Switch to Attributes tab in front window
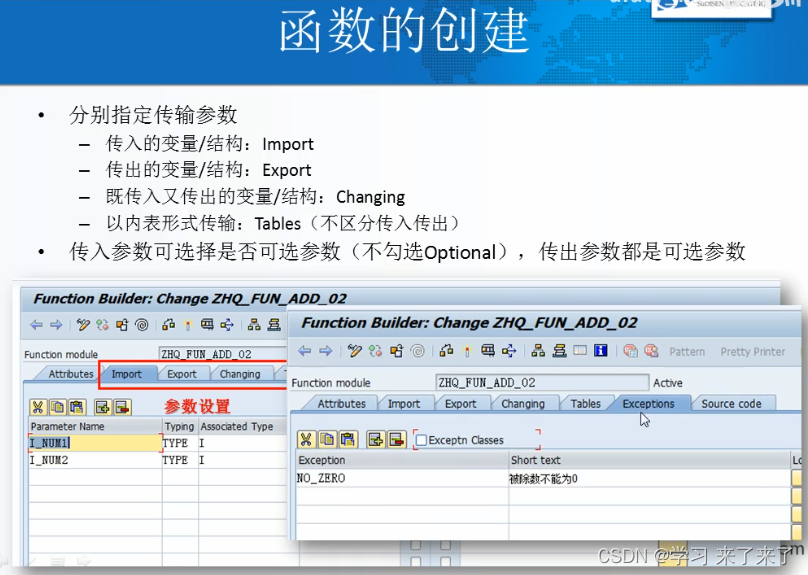This screenshot has width=808, height=575. 341,403
